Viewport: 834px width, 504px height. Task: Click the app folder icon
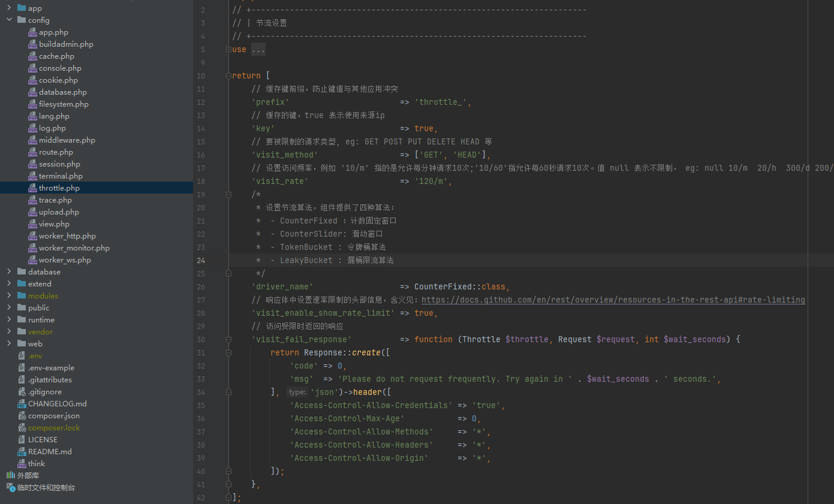(22, 8)
